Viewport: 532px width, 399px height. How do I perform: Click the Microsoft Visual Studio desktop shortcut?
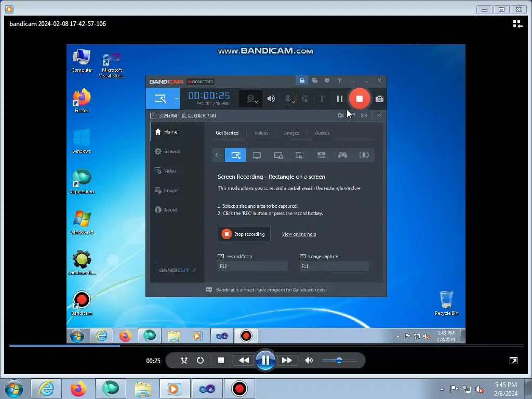112,65
